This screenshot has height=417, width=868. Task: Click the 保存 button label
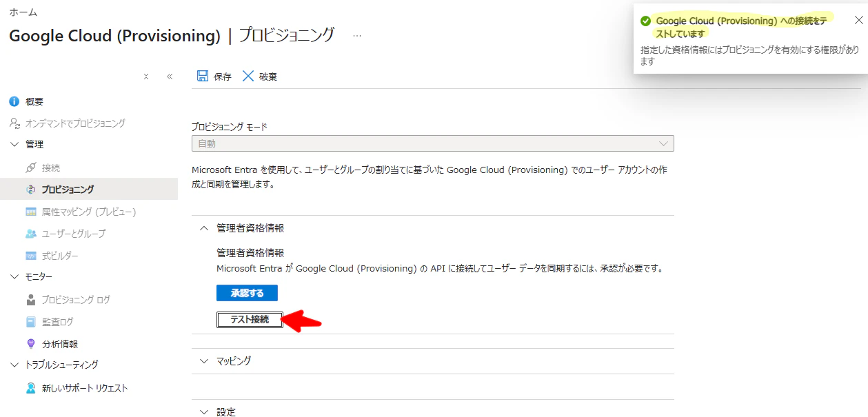click(223, 77)
